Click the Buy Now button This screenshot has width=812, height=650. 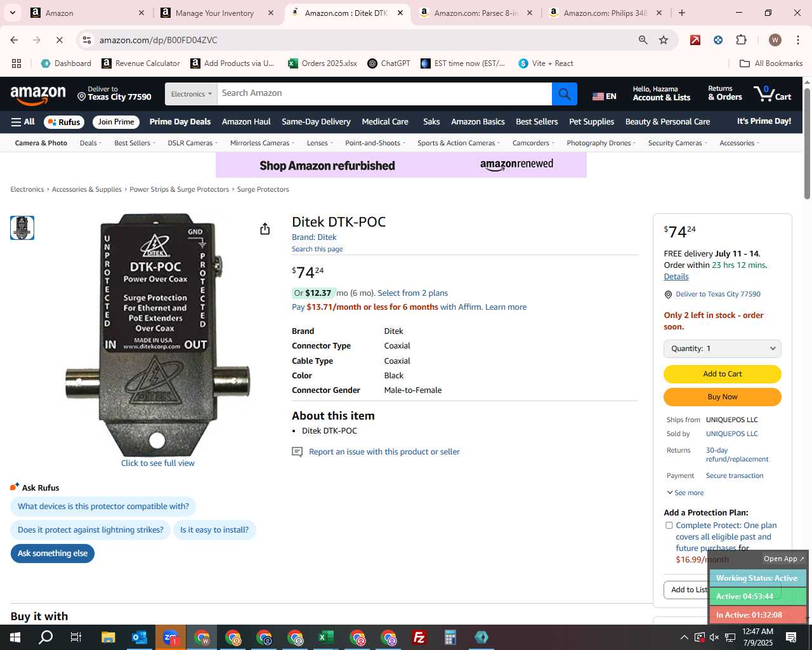(722, 397)
